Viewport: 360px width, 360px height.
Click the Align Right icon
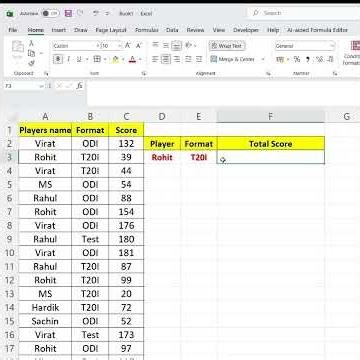pos(177,59)
